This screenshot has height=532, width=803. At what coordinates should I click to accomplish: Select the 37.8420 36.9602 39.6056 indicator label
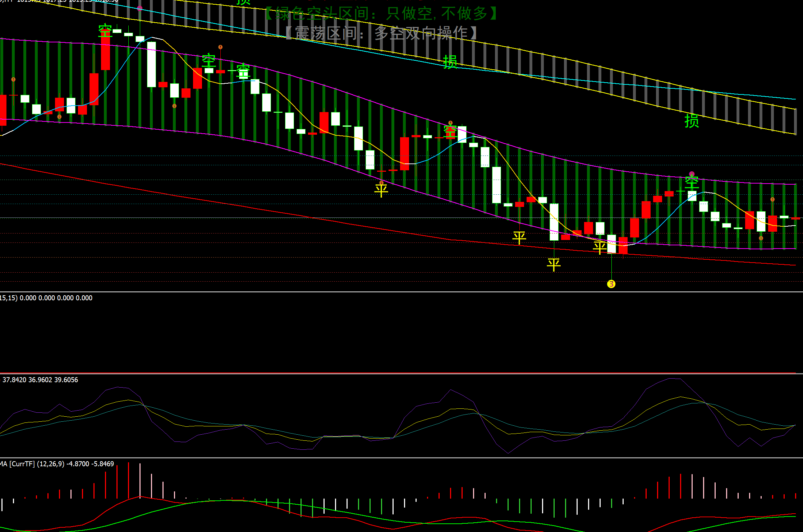[40, 380]
